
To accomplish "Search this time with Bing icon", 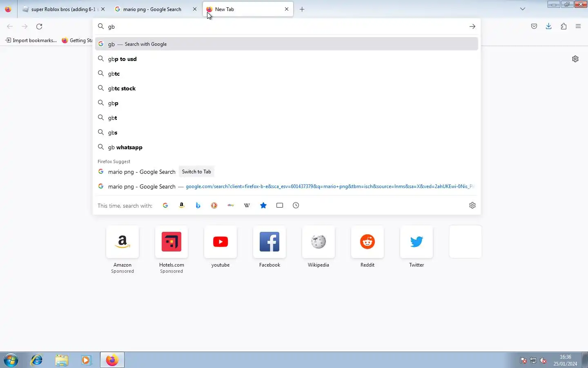I will 198,205.
